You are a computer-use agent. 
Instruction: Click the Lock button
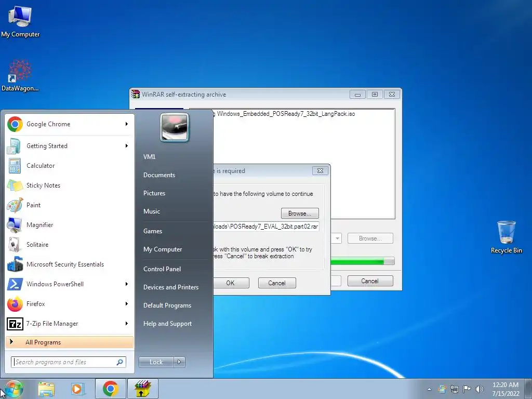(156, 362)
